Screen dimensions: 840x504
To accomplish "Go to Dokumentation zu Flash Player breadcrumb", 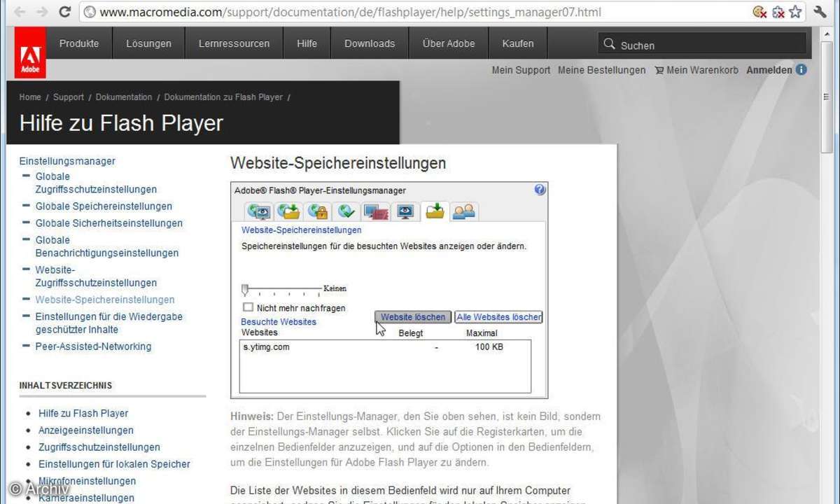I will pos(223,97).
